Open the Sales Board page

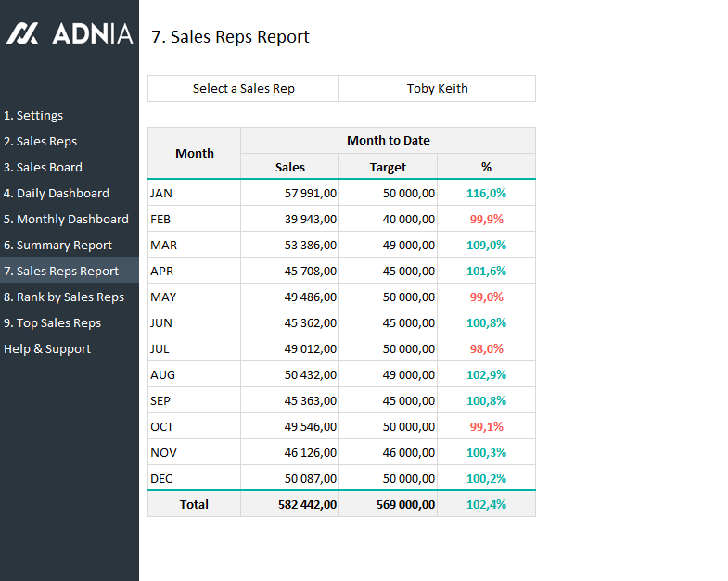[43, 168]
